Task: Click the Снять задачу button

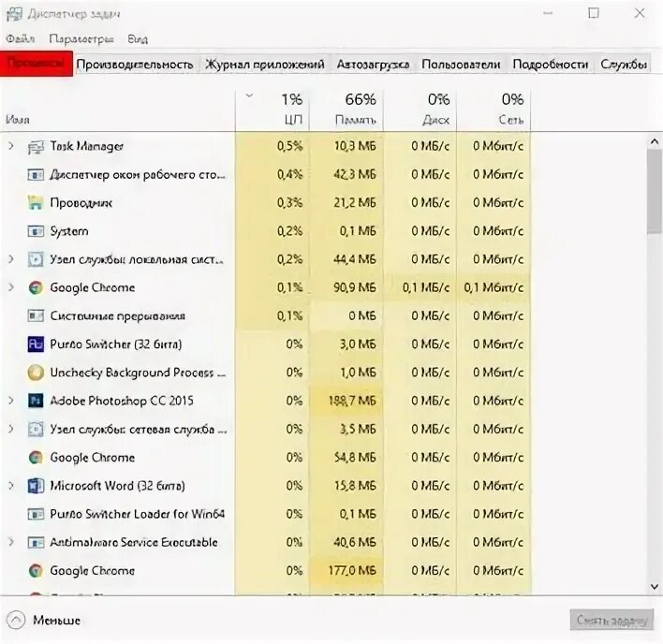Action: [611, 621]
